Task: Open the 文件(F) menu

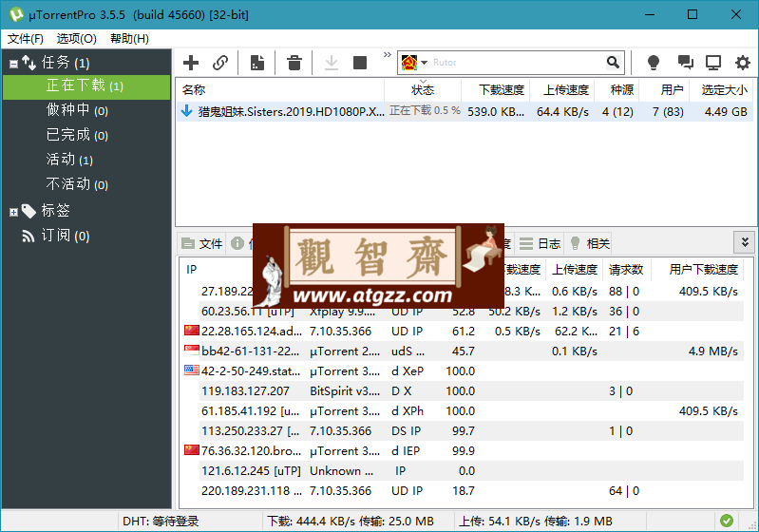Action: (x=25, y=39)
